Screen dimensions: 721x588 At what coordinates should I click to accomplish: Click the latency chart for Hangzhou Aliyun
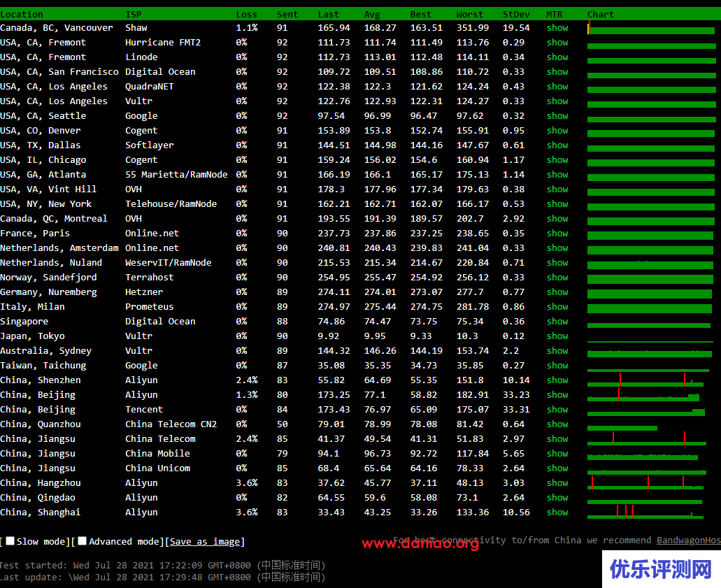tap(645, 482)
